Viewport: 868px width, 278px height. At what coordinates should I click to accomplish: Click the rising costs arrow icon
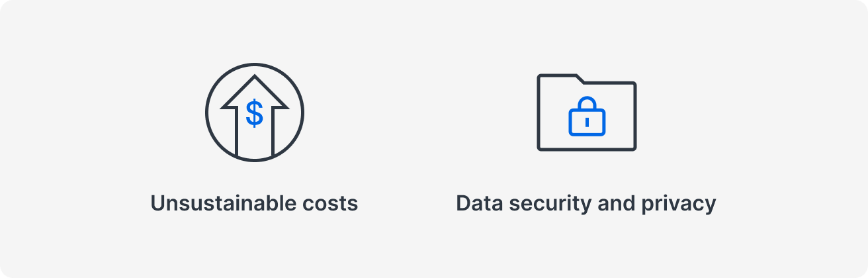(254, 113)
